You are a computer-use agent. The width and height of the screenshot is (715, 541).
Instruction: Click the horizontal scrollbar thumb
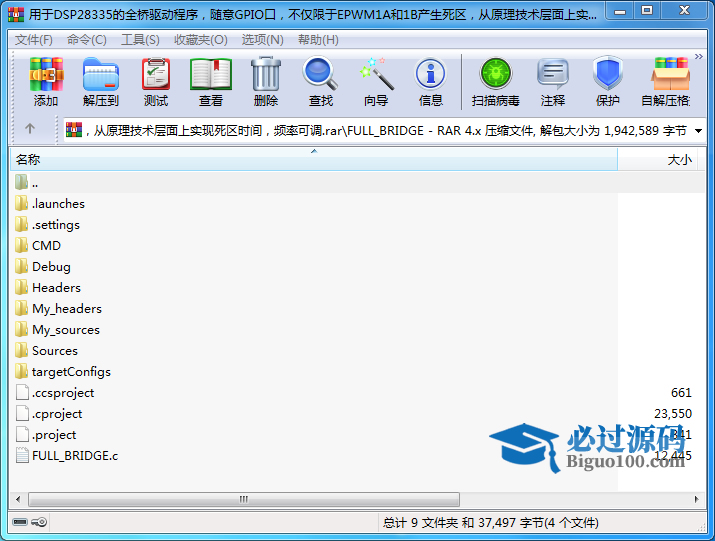point(244,499)
